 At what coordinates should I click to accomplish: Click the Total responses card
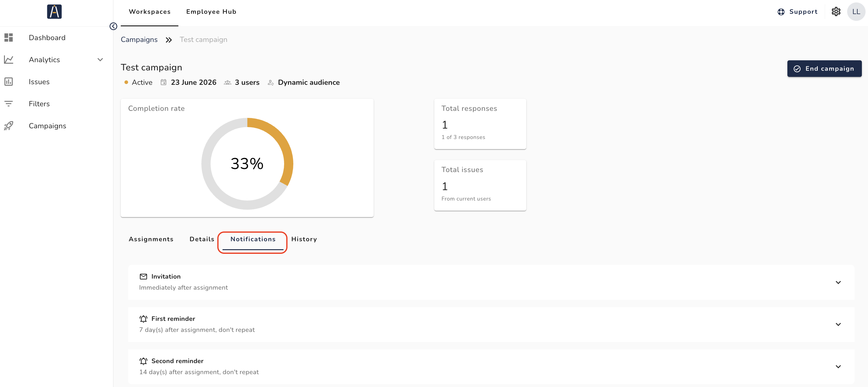tap(480, 123)
